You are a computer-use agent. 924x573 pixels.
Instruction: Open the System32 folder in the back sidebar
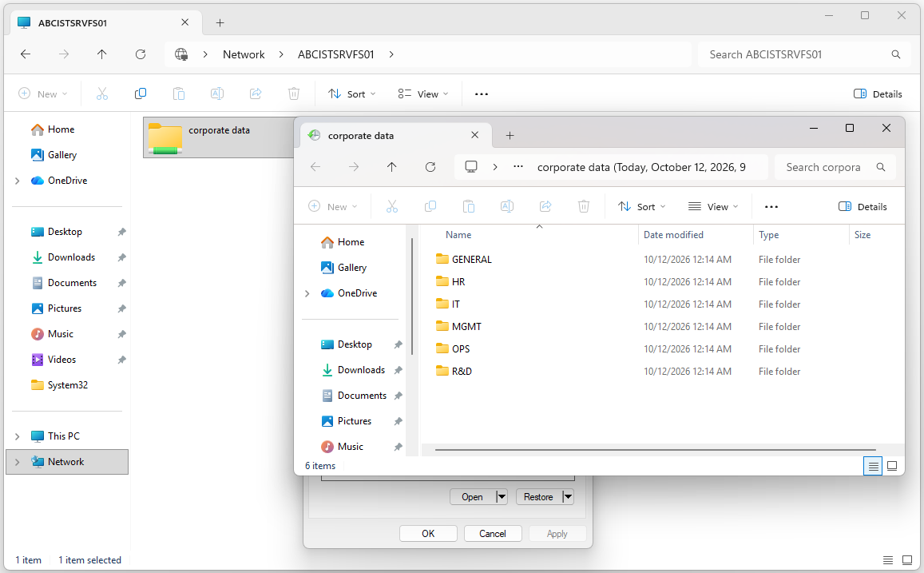click(x=67, y=385)
